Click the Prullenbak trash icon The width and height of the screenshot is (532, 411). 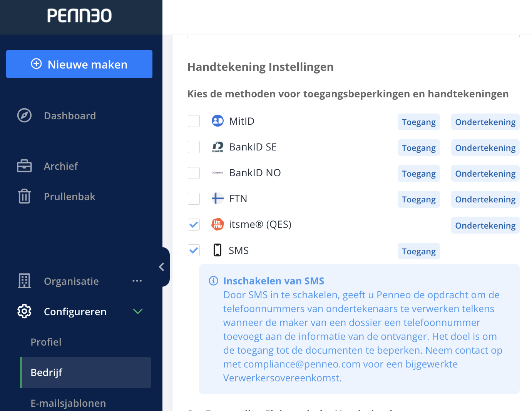click(x=24, y=196)
